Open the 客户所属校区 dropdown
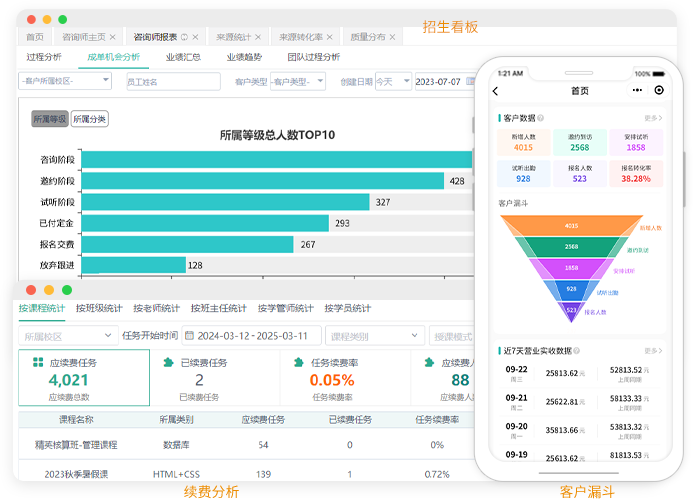 point(65,81)
